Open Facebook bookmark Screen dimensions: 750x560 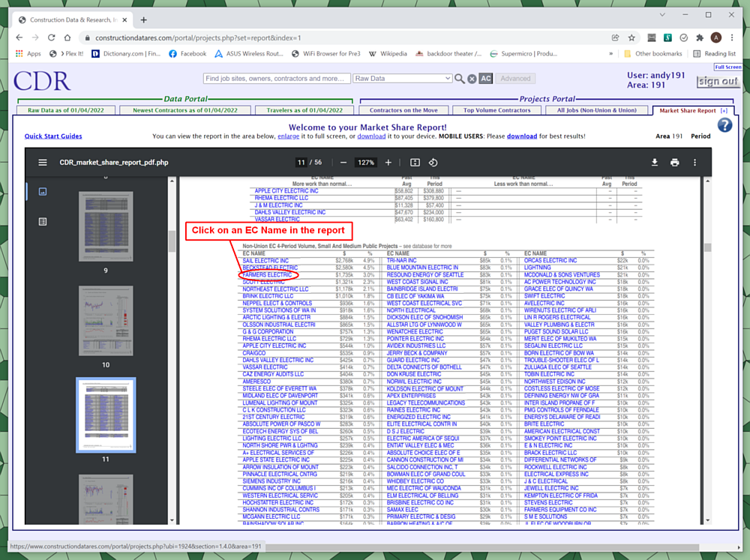point(187,53)
